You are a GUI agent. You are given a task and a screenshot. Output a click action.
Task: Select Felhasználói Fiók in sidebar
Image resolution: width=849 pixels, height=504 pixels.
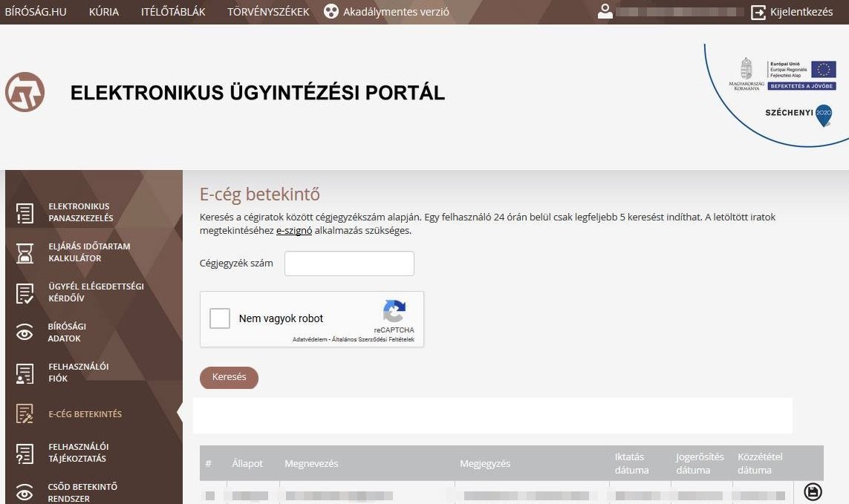[79, 373]
